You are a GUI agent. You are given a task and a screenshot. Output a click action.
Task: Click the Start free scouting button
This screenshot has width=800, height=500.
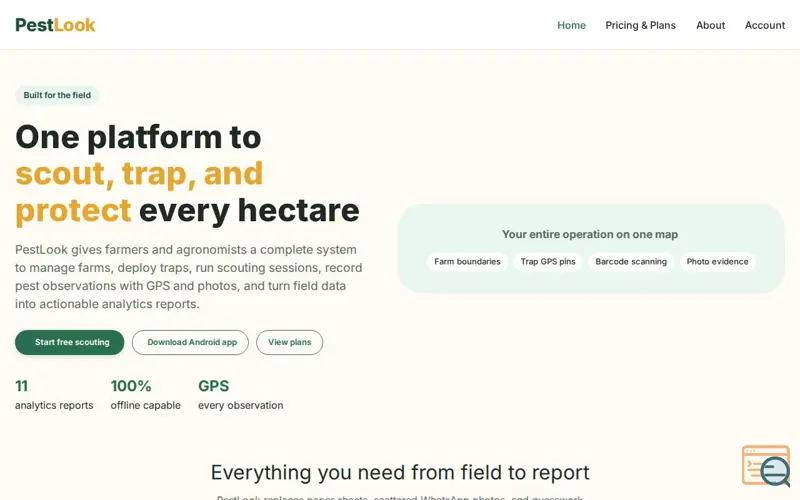[69, 342]
